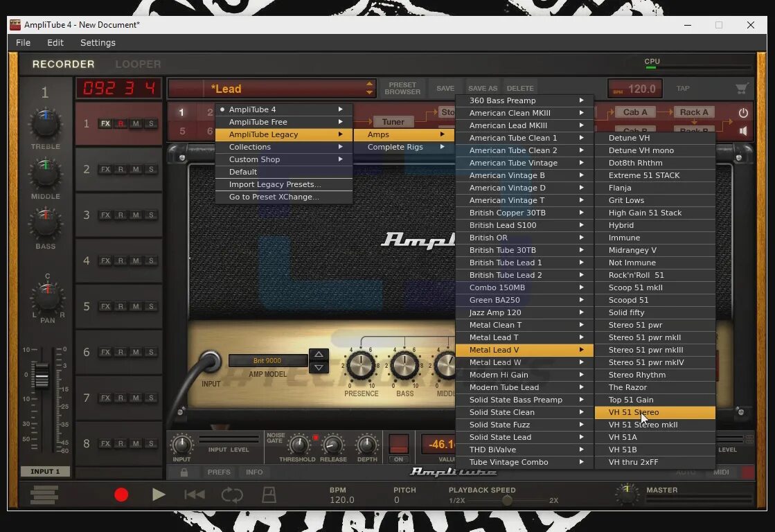The width and height of the screenshot is (775, 532).
Task: Turn the noise gate DEPTH knob
Action: tap(367, 445)
